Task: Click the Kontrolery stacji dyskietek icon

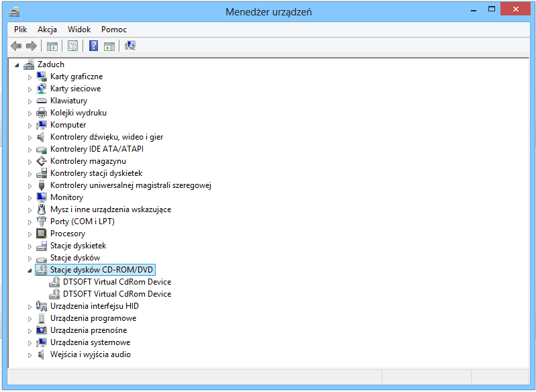Action: 42,173
